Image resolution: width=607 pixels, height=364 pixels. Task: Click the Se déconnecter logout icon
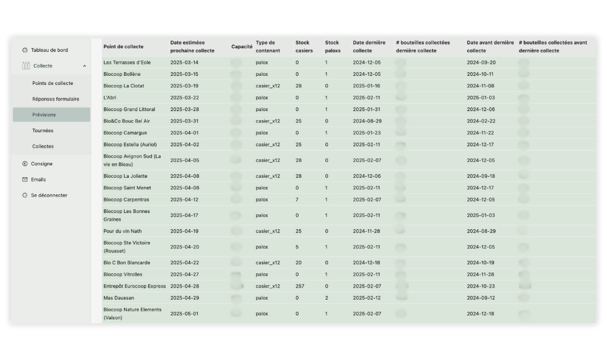tap(25, 195)
